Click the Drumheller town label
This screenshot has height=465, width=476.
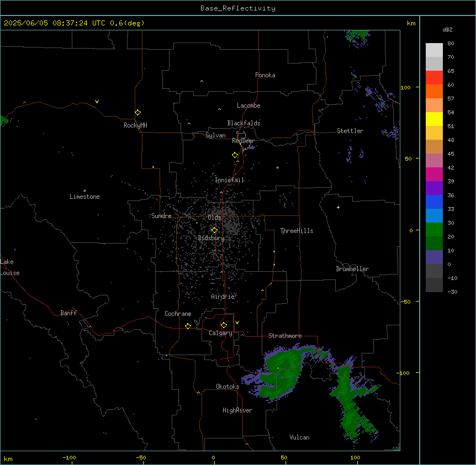click(352, 269)
